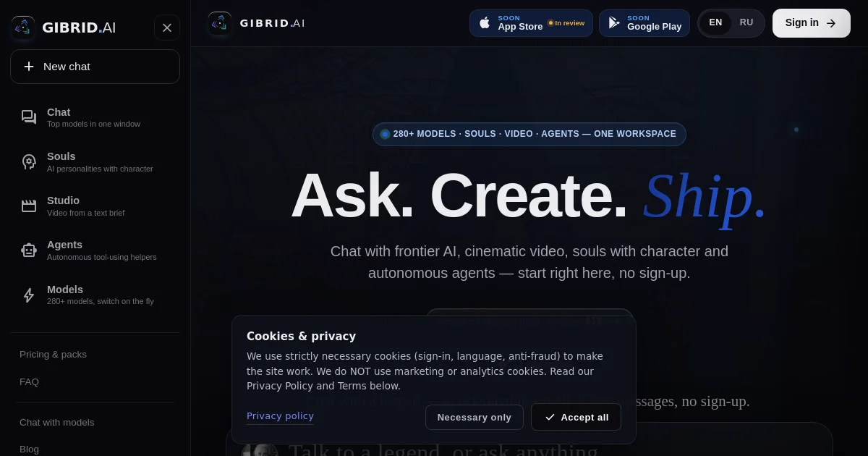The image size is (868, 456).
Task: Click the Sign in button
Action: tap(812, 23)
